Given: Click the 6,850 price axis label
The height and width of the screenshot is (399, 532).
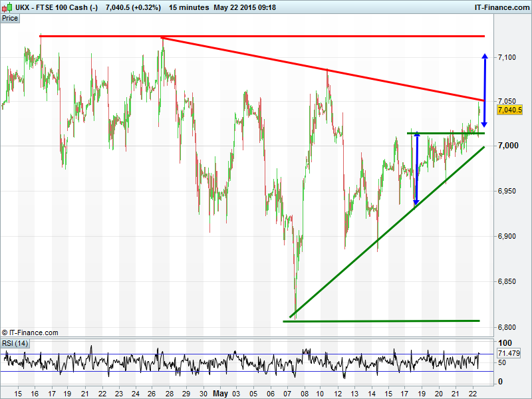Looking at the screenshot, I should [507, 281].
